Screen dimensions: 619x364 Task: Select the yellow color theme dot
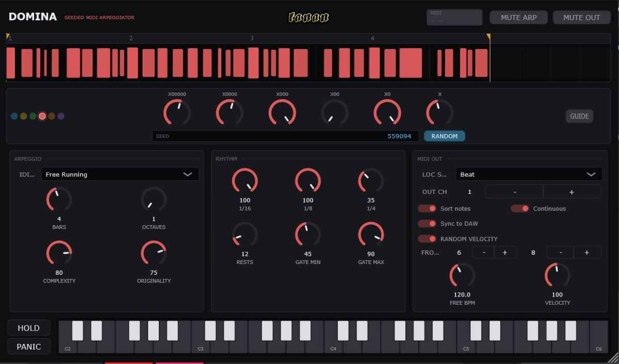point(24,116)
